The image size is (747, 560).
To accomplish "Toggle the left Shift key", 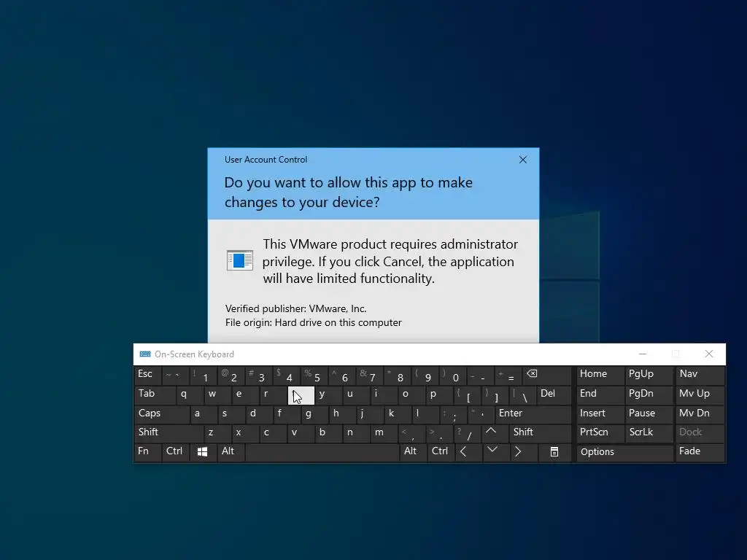I will pyautogui.click(x=169, y=433).
